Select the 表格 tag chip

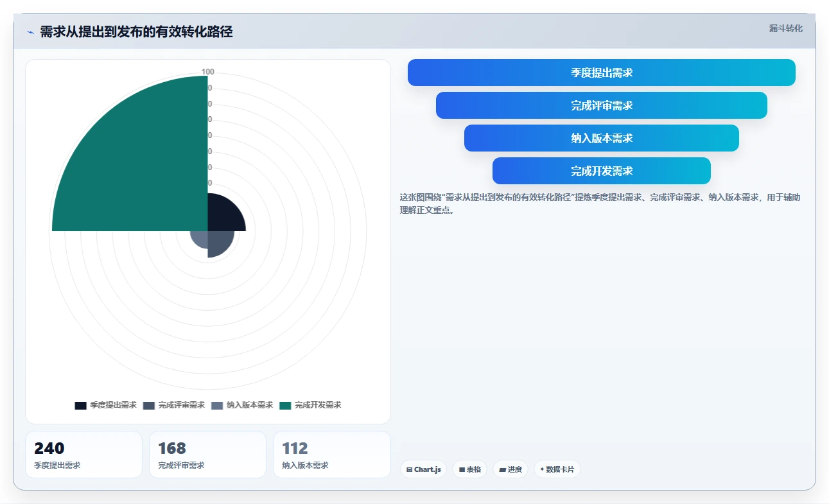coord(470,469)
